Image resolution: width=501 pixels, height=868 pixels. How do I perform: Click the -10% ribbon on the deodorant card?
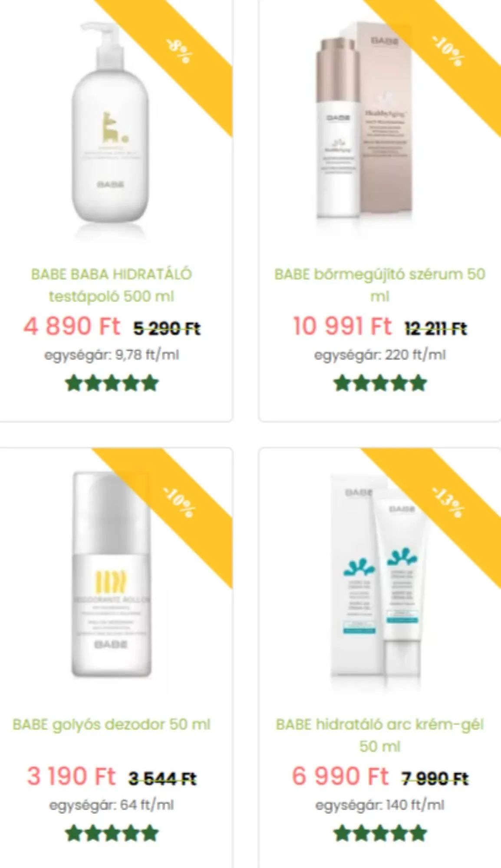[x=179, y=502]
